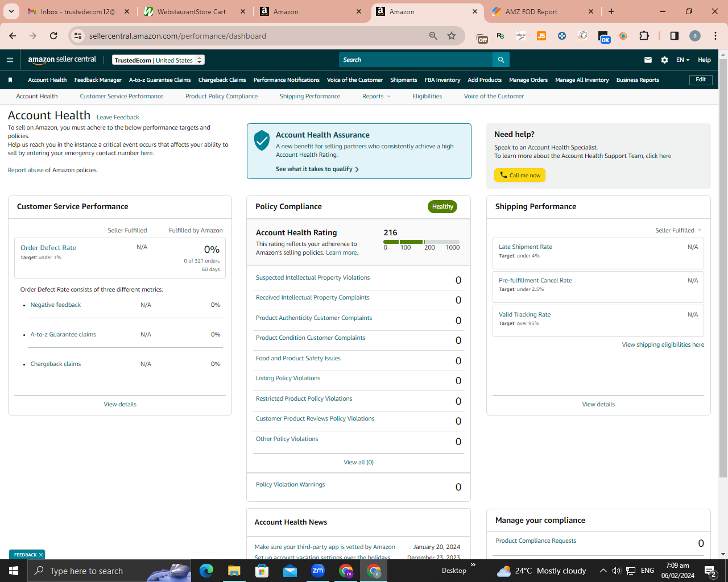The height and width of the screenshot is (582, 728).
Task: Click the FEEDBACK button
Action: pos(25,555)
